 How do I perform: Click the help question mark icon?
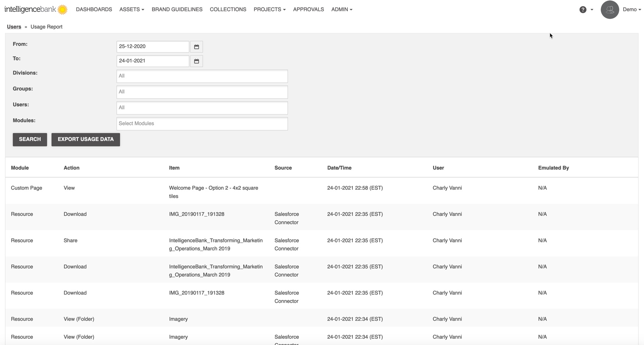(x=583, y=10)
